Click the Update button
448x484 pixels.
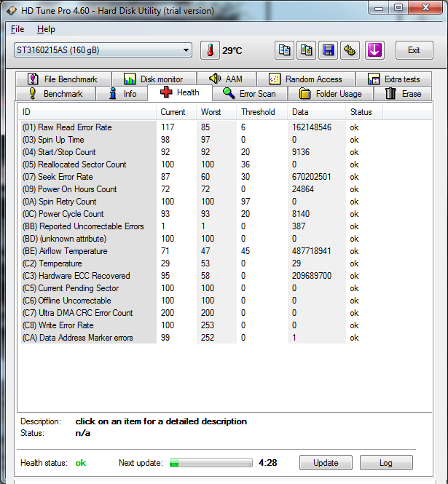point(326,463)
